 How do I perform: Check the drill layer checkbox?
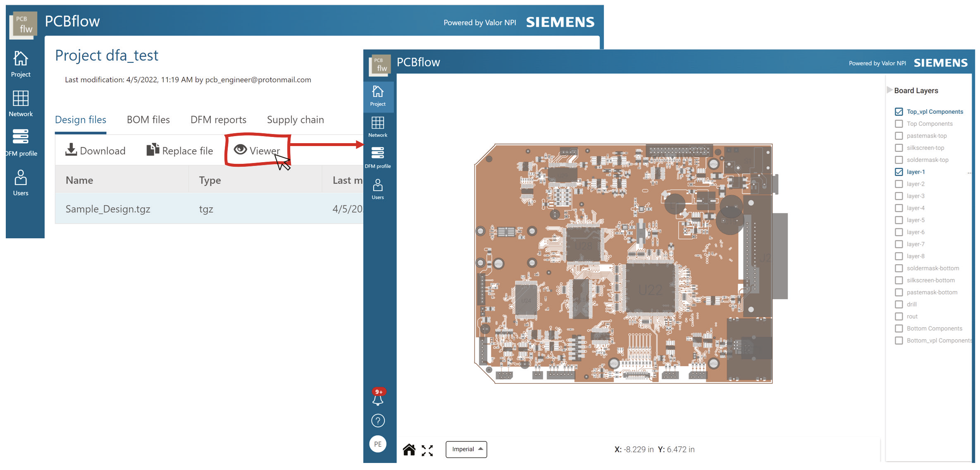899,305
